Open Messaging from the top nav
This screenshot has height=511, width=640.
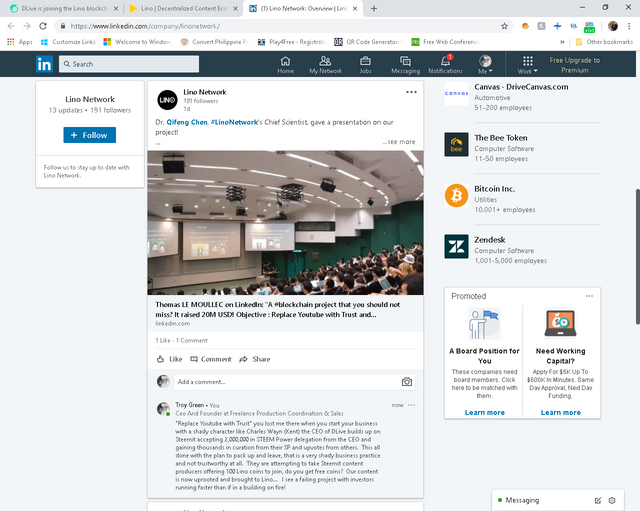pyautogui.click(x=405, y=65)
